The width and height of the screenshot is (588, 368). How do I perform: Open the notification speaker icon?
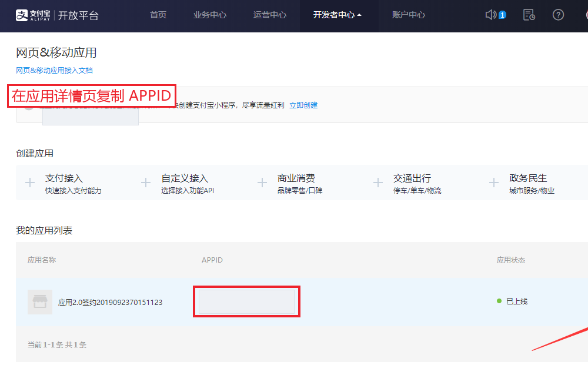click(490, 15)
